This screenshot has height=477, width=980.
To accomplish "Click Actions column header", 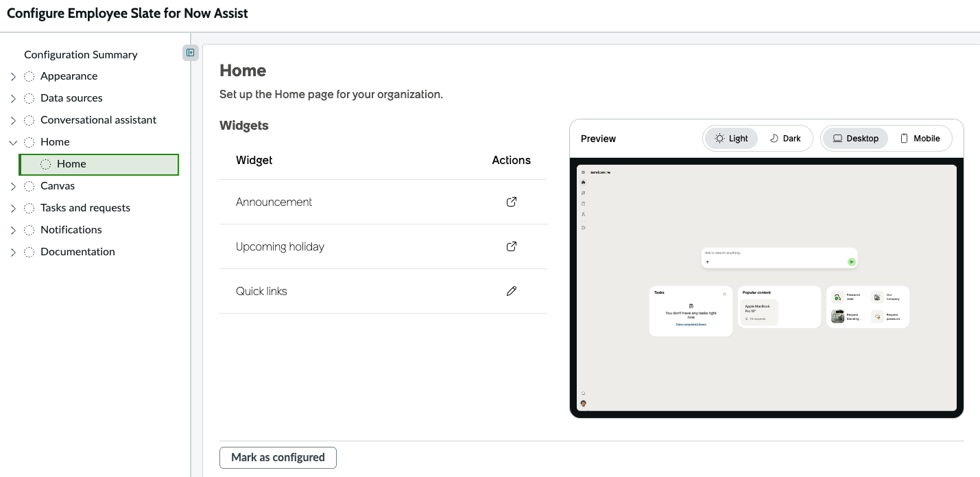I will point(511,160).
